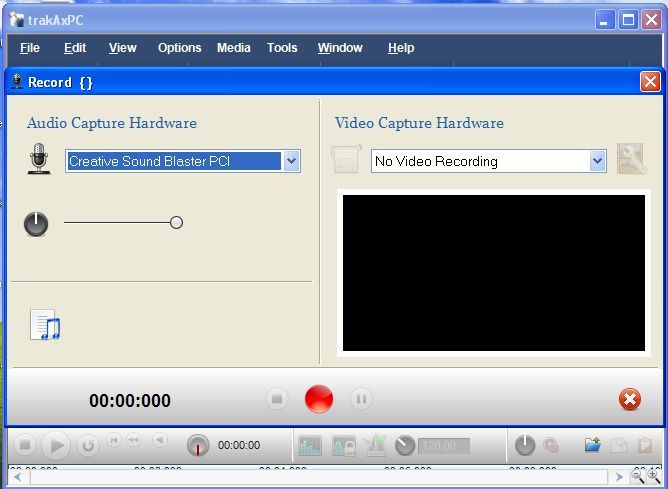Click the open folder icon in toolbar
This screenshot has width=668, height=489.
[x=593, y=445]
